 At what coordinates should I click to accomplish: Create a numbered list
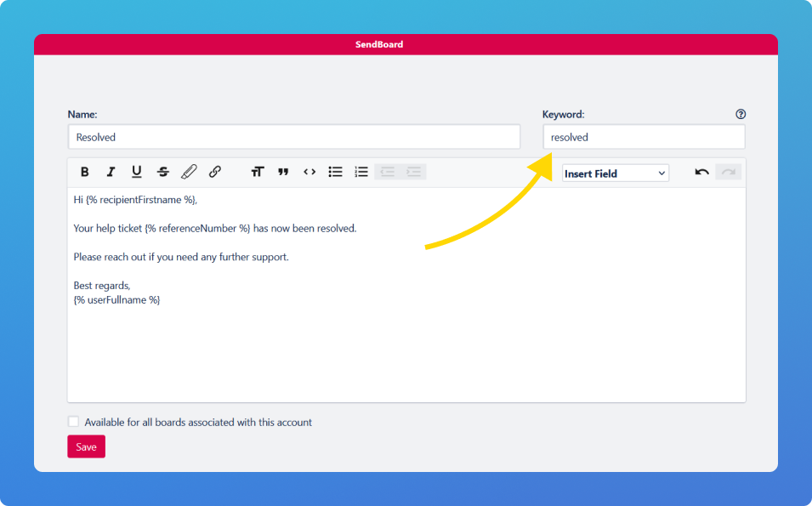pos(361,172)
